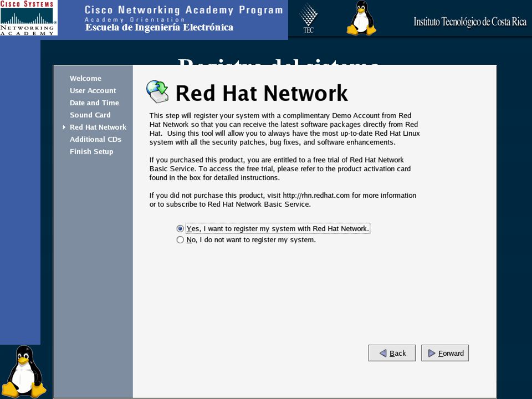Click 'Instituto Tecnológico de Costa Rica' text
Screen dimensions: 532x399
pyautogui.click(x=470, y=22)
